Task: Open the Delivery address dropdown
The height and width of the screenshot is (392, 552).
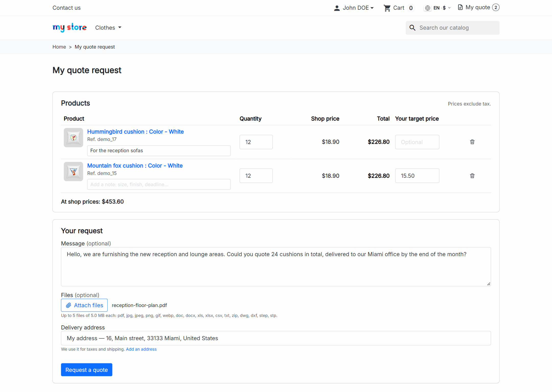Action: coord(276,338)
